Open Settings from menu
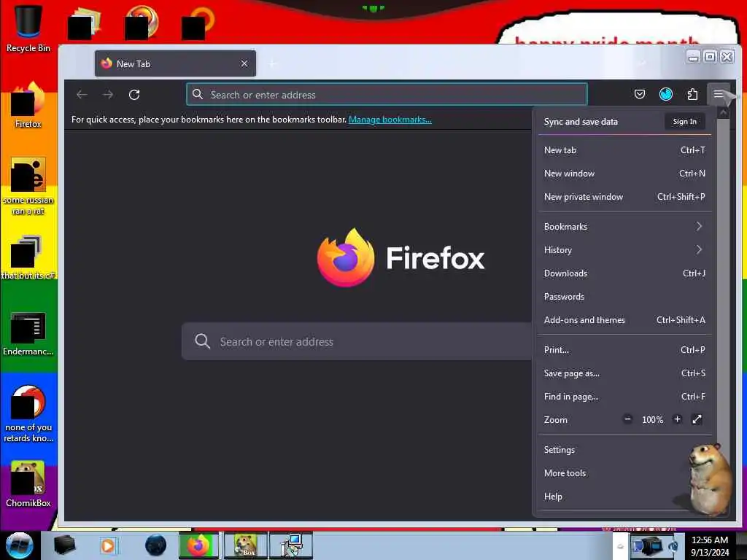The image size is (747, 560). [624, 450]
